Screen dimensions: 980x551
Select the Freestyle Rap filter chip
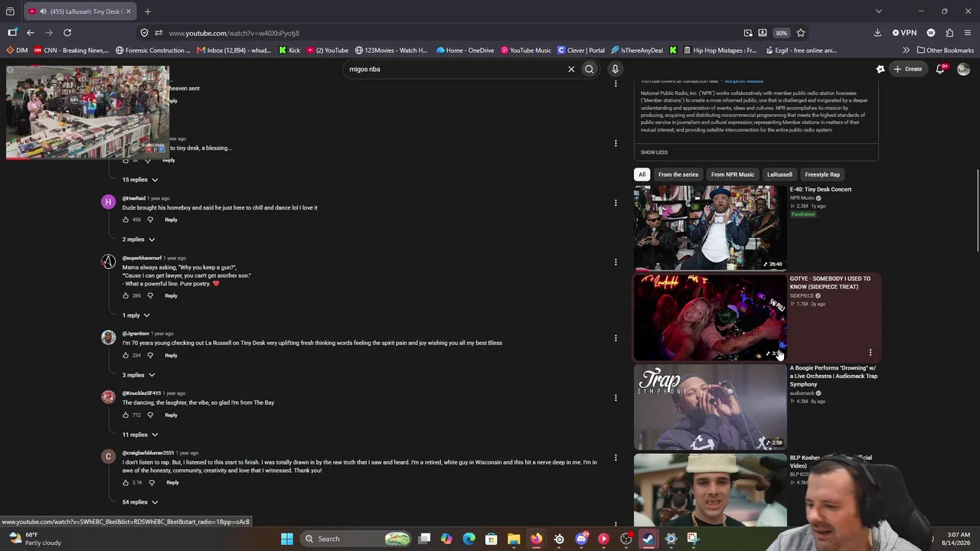point(822,174)
